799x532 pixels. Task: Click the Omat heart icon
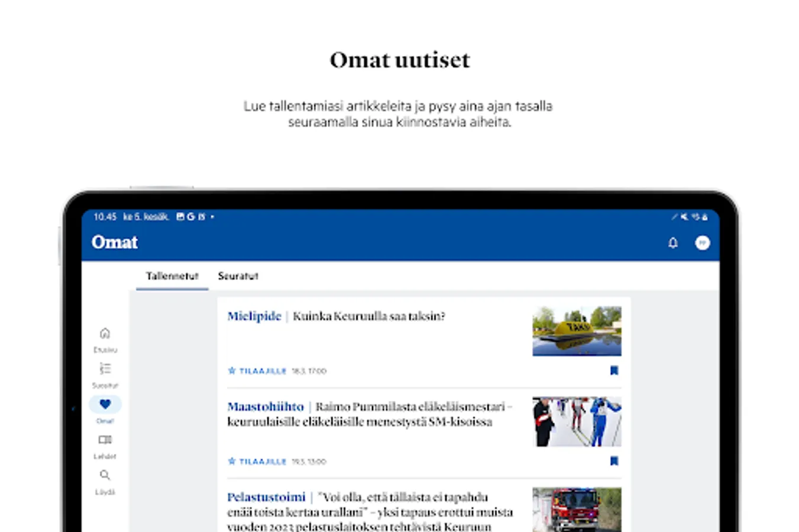105,404
